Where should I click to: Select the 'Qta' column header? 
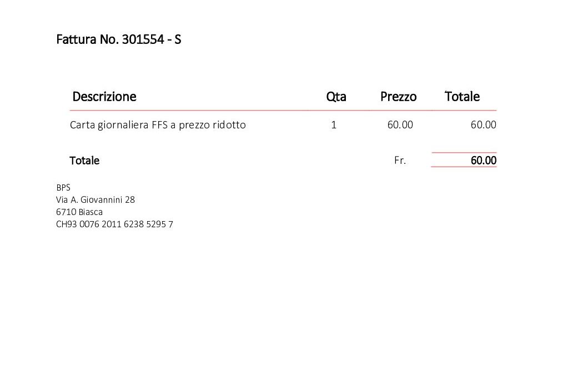[x=336, y=97]
